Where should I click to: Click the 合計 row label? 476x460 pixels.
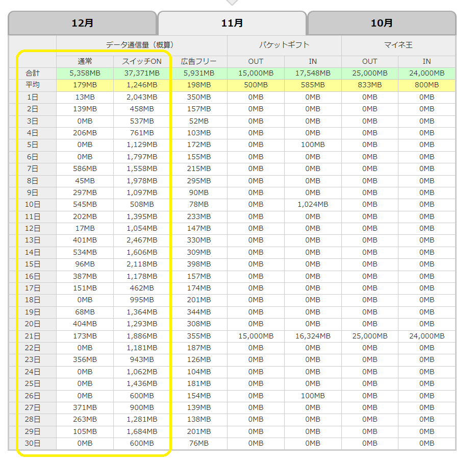coord(33,73)
